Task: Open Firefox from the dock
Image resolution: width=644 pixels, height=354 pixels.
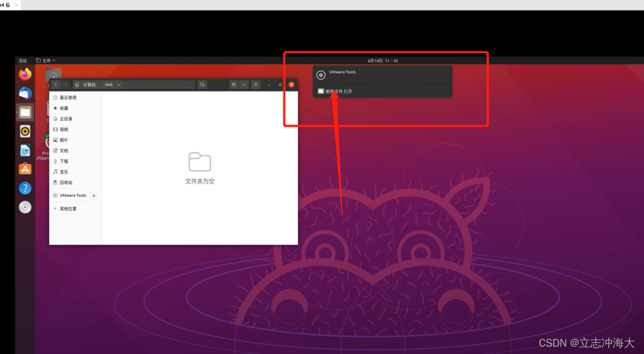Action: pos(25,74)
